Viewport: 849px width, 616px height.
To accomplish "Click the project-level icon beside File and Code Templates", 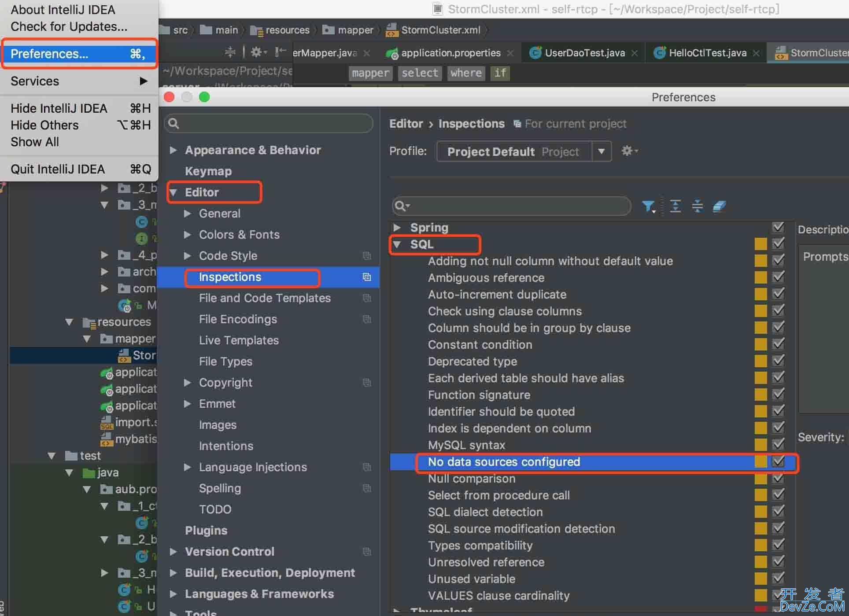I will pyautogui.click(x=366, y=298).
